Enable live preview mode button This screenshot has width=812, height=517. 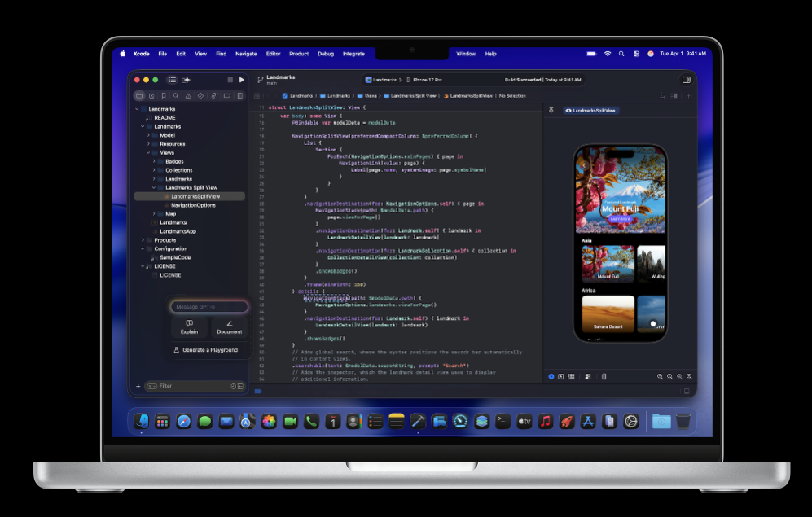(x=551, y=377)
